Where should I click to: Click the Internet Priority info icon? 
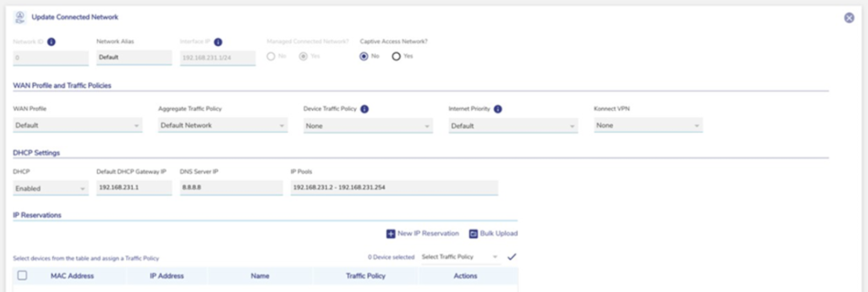click(x=498, y=109)
